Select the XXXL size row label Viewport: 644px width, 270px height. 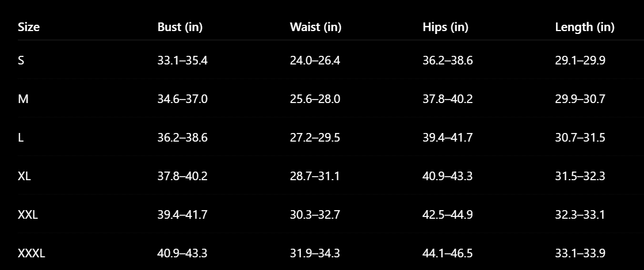[x=31, y=253]
